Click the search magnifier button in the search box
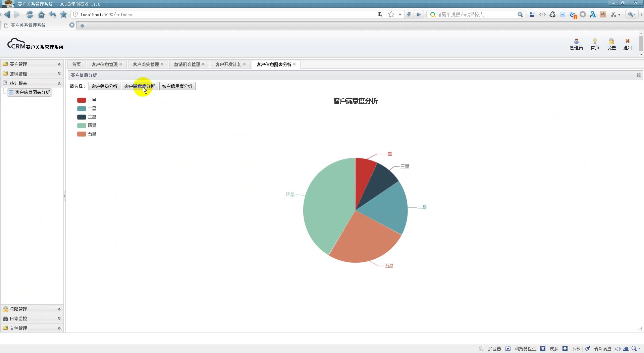This screenshot has width=644, height=353. click(x=520, y=14)
